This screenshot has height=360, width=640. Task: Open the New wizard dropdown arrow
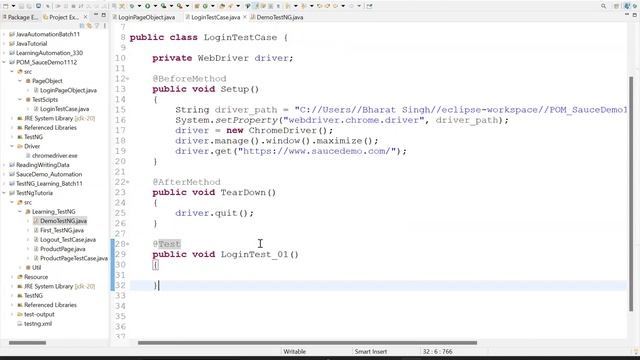point(13,6)
